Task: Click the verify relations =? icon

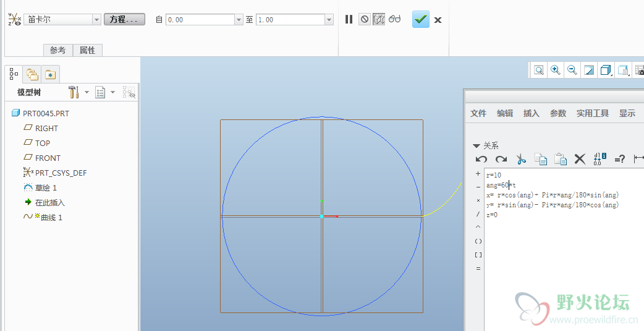Action: (619, 159)
